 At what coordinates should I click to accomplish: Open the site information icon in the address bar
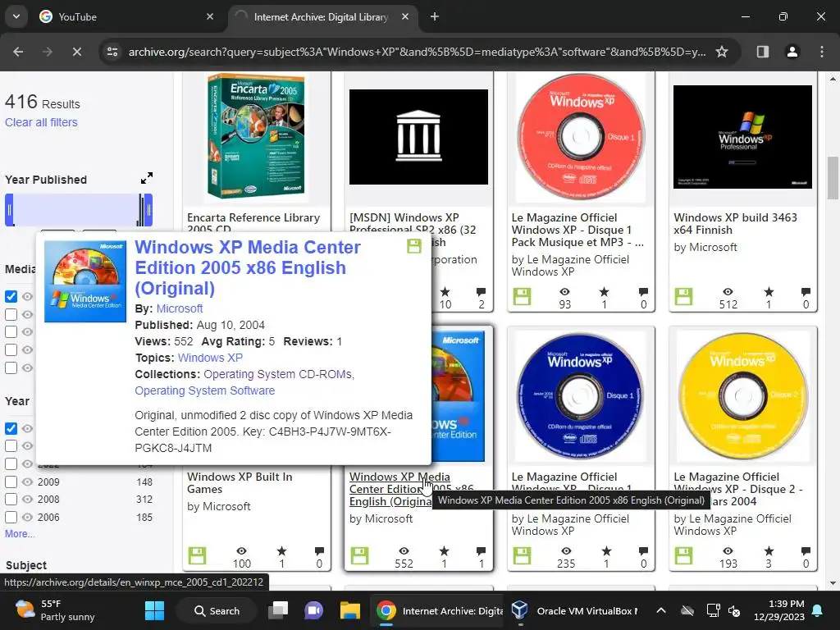pyautogui.click(x=112, y=52)
